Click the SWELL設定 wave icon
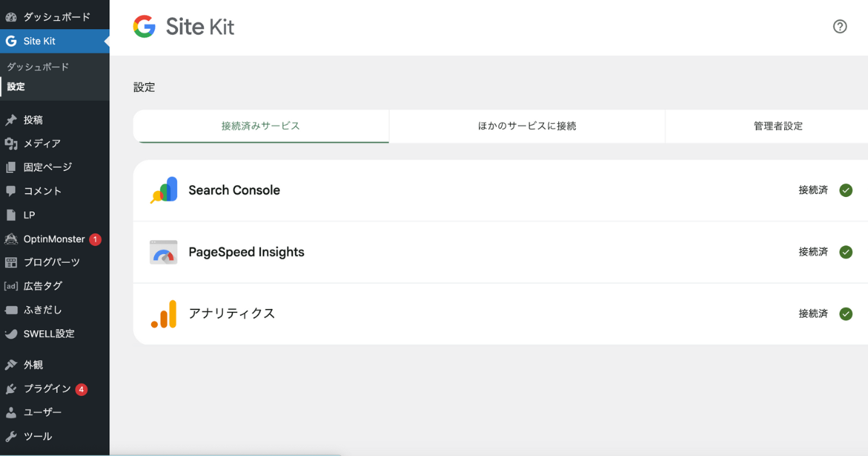Image resolution: width=868 pixels, height=456 pixels. click(x=11, y=334)
